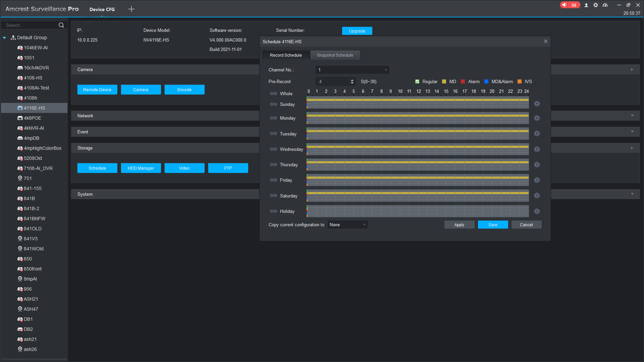Screen dimensions: 644x362
Task: Click the search magnifier icon
Action: click(x=61, y=25)
